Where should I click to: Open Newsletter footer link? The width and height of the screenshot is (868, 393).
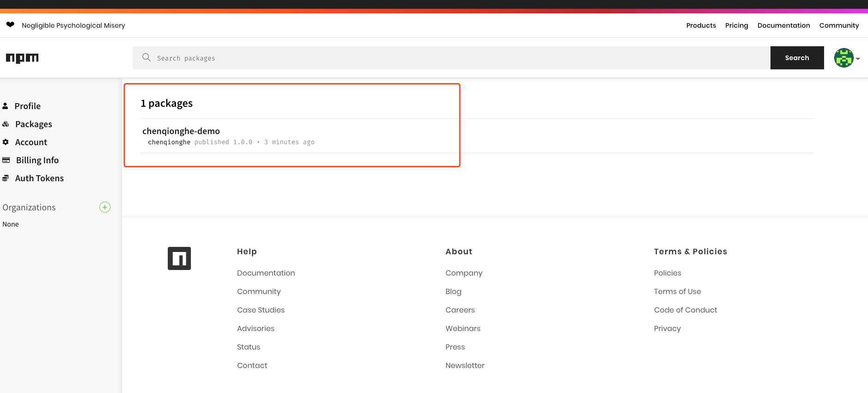tap(465, 365)
